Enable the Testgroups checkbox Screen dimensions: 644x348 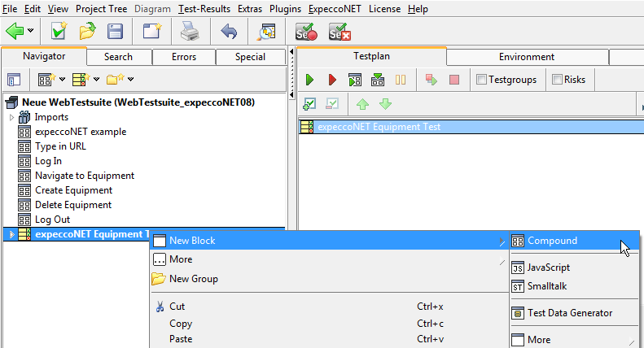coord(482,80)
